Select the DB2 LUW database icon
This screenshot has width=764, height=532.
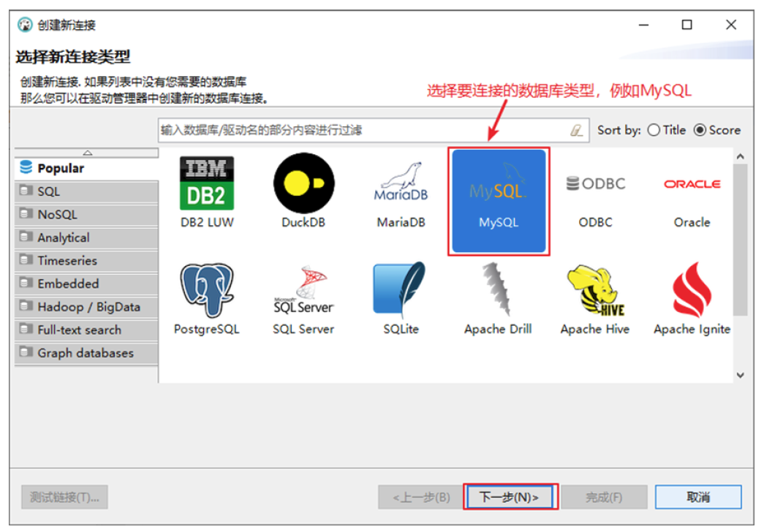[207, 183]
